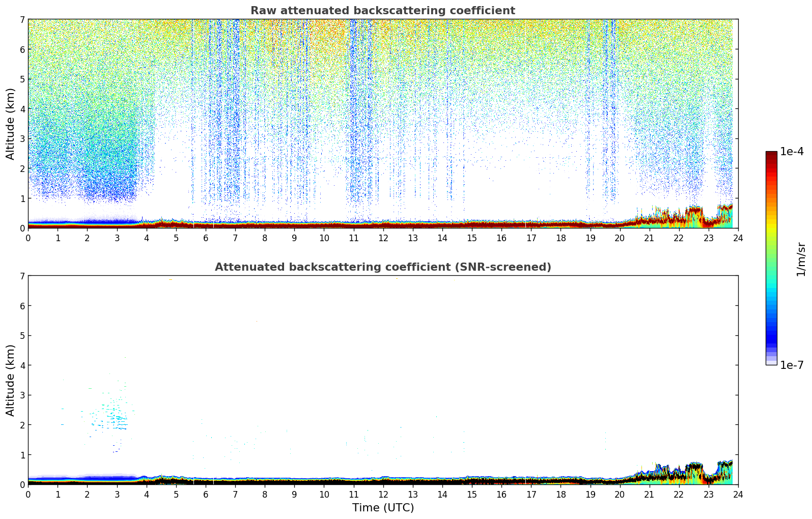Click "Altitude (km)" label of the raw plot
This screenshot has width=812, height=519.
tap(11, 124)
